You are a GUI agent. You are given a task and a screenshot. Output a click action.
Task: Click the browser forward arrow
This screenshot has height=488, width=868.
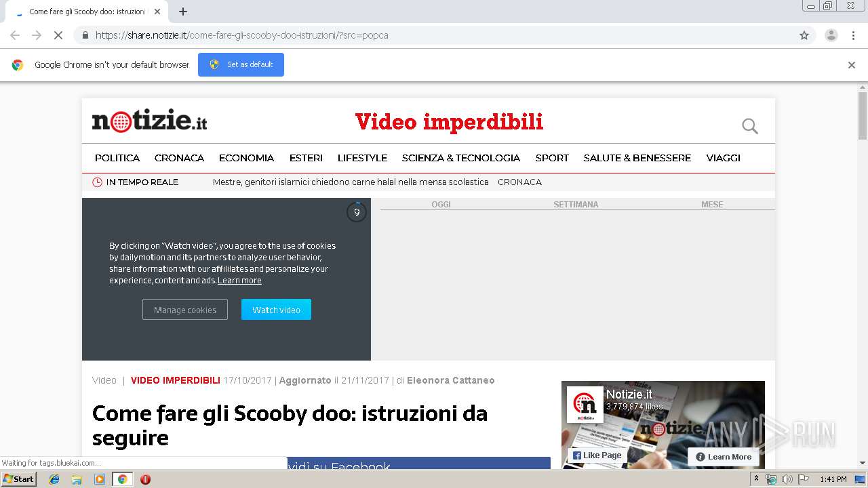37,35
